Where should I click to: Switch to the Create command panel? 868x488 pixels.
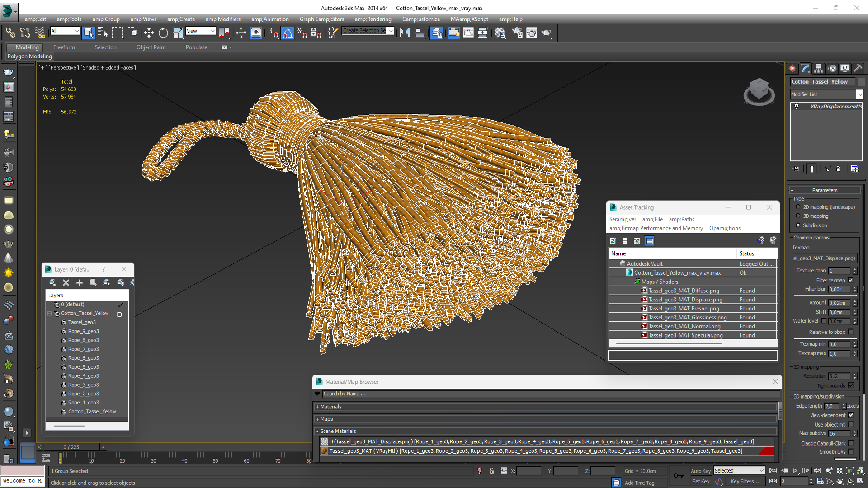click(x=793, y=68)
